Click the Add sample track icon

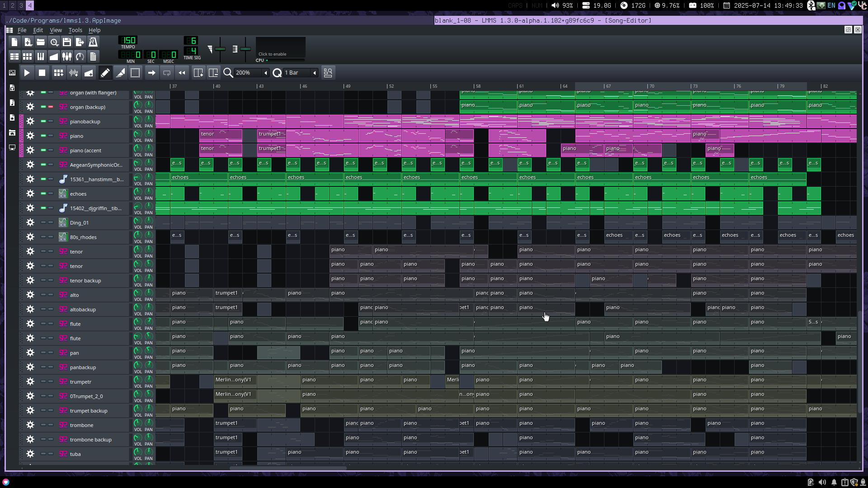click(x=74, y=73)
